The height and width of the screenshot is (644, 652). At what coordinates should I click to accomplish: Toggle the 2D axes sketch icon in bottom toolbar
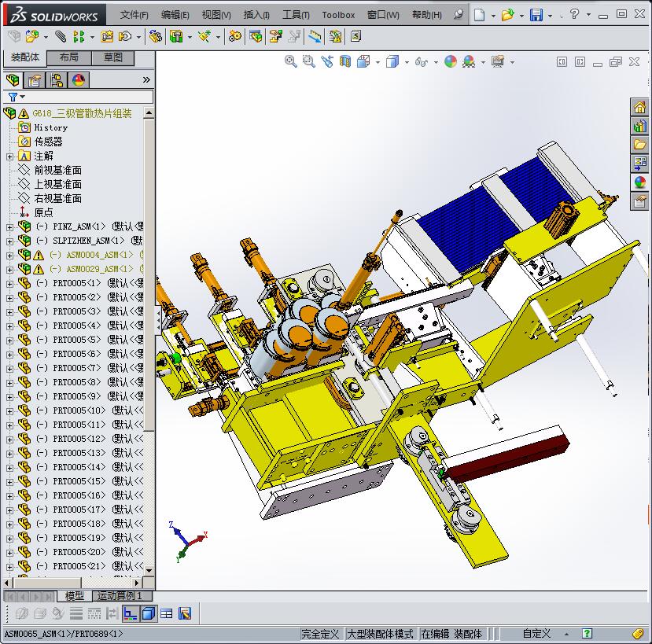tap(130, 613)
